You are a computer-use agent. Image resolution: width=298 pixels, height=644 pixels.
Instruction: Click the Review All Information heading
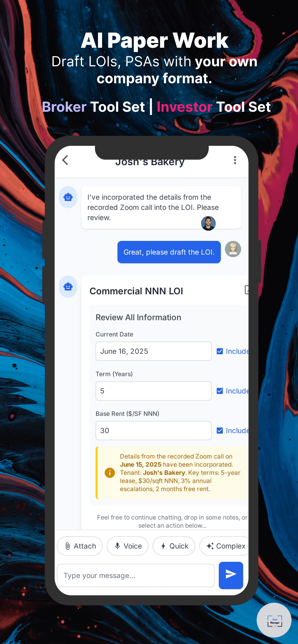pyautogui.click(x=138, y=317)
